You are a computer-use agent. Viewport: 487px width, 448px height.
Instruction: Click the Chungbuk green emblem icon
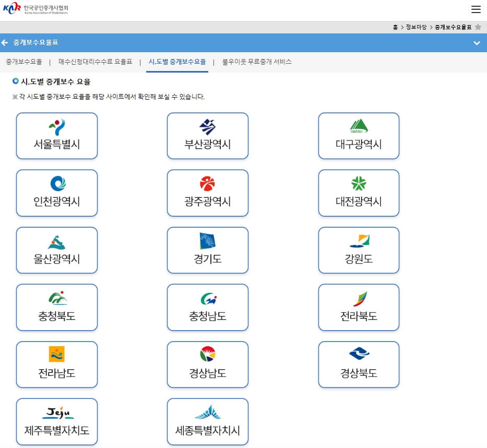click(58, 298)
